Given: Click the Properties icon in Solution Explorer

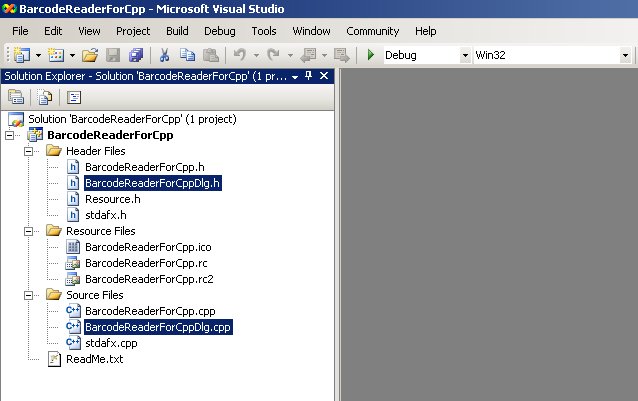Looking at the screenshot, I should coord(16,97).
